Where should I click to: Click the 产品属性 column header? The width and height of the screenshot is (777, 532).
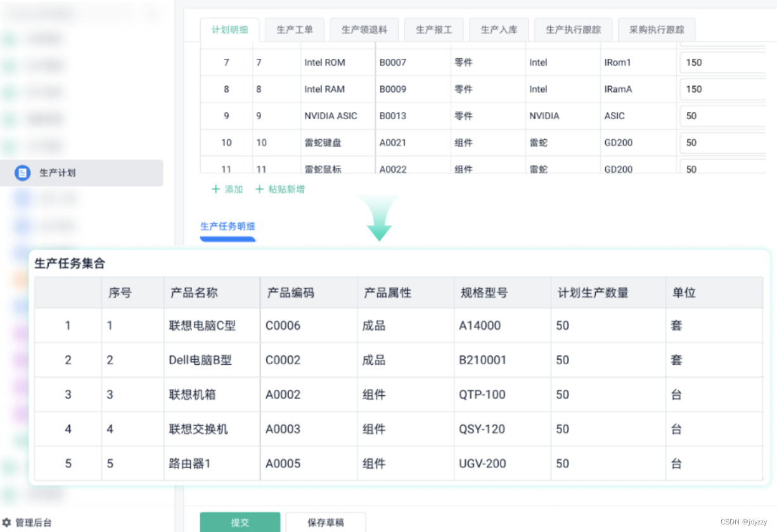(406, 293)
